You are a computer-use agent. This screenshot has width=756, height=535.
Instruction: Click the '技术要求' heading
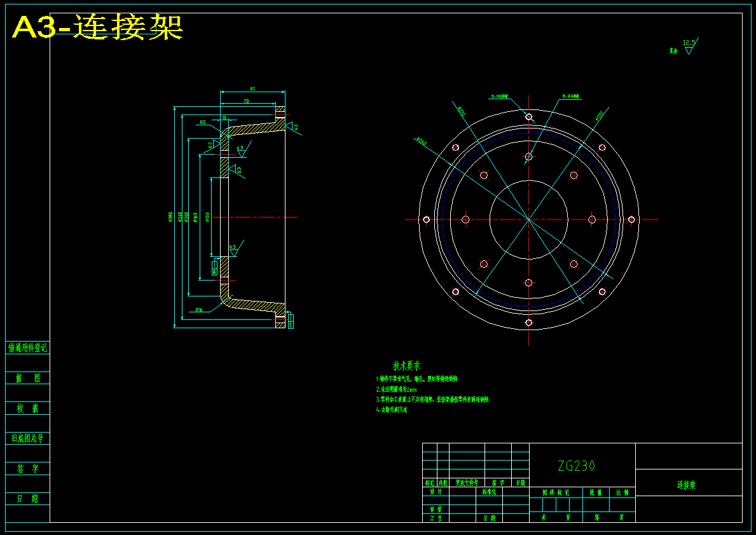coord(406,366)
